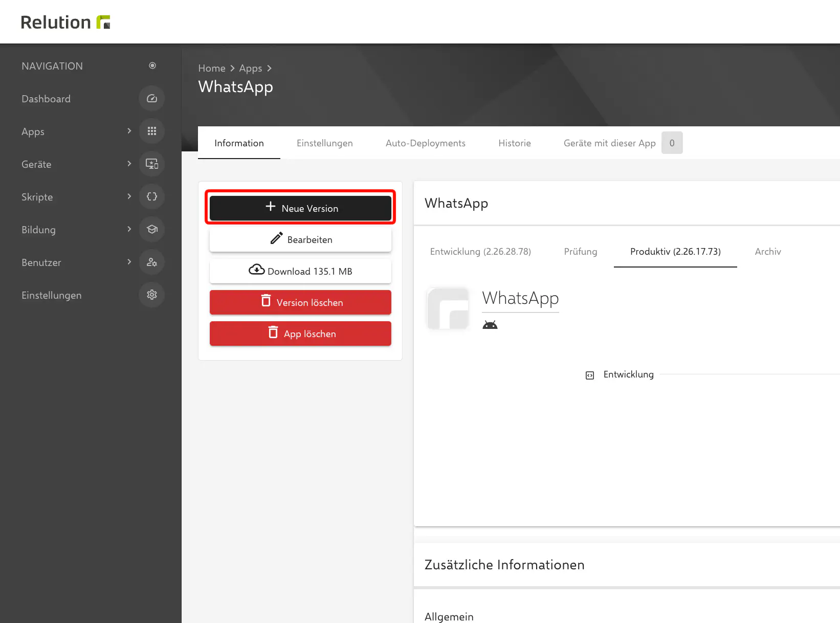Click App löschen button
Screen dimensions: 840x623
[300, 333]
